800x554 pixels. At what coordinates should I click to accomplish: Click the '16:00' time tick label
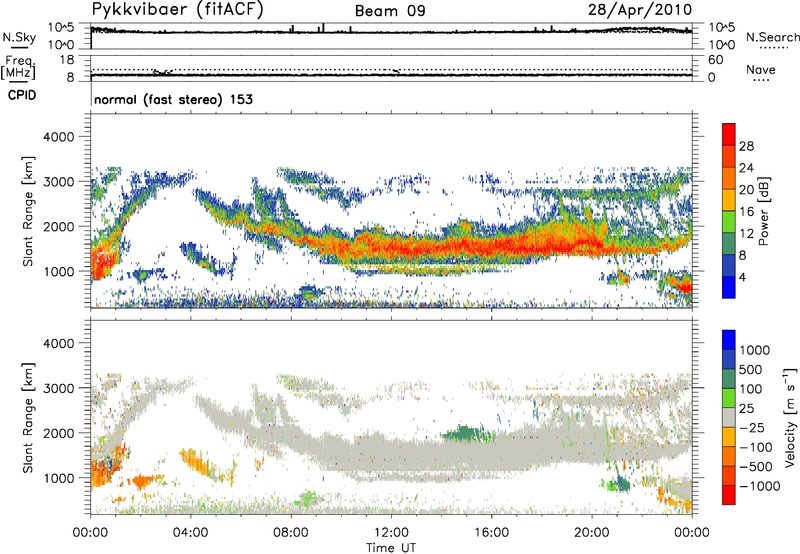tap(491, 533)
